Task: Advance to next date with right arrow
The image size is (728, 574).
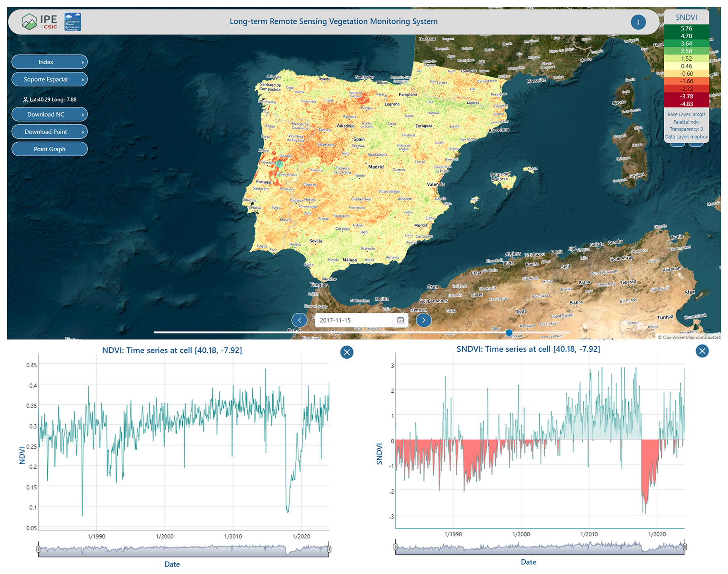Action: (x=423, y=320)
